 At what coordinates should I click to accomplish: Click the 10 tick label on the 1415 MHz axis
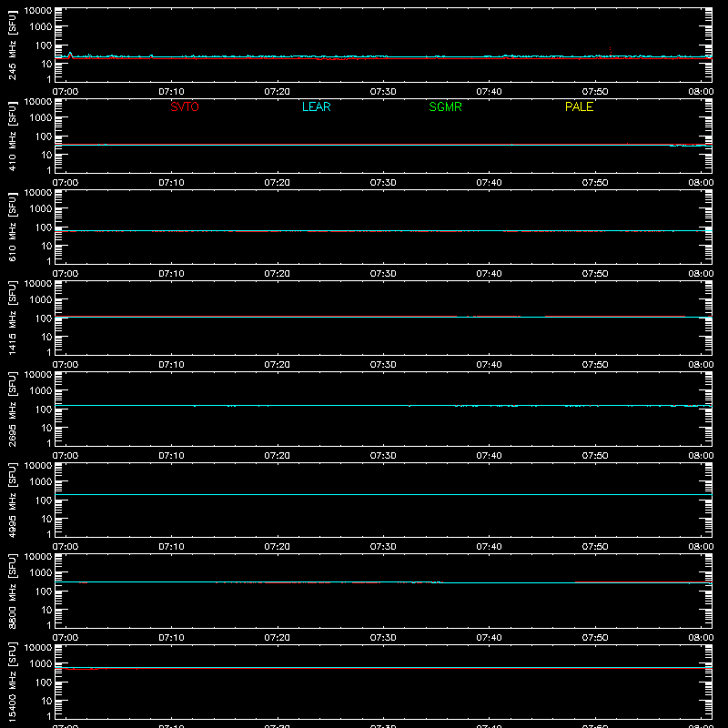coord(46,337)
